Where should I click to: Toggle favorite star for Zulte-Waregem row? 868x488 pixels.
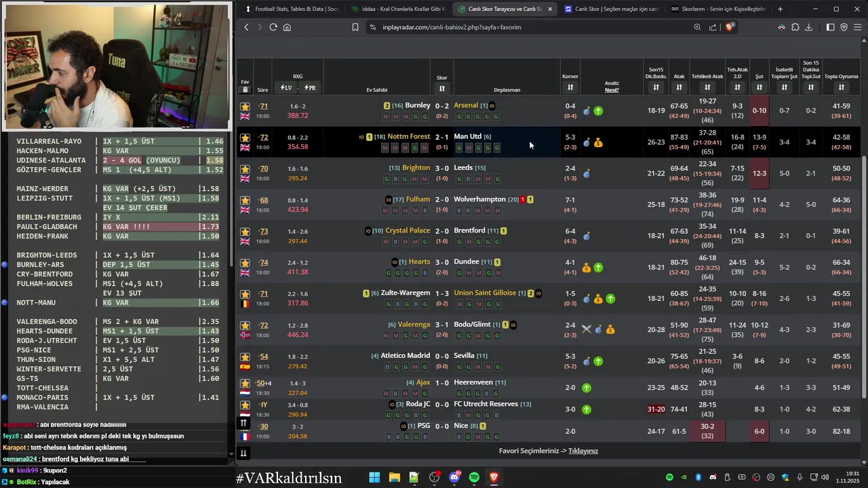click(245, 294)
